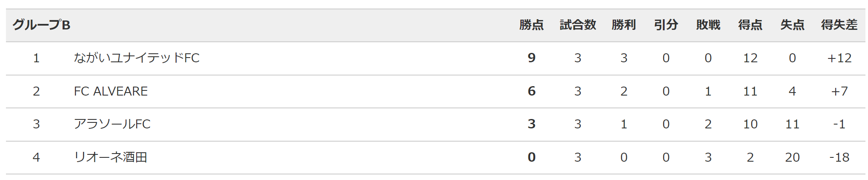Open the FC ALVEARE team row
Screen dimensions: 868x180
point(436,91)
